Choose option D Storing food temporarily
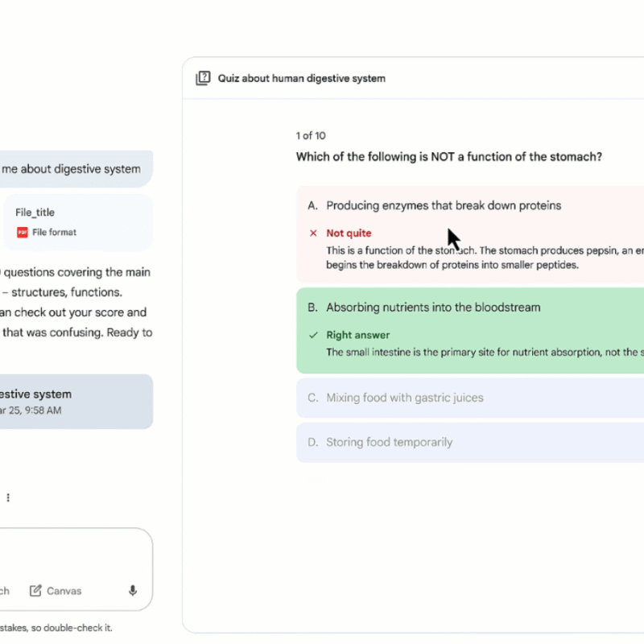The height and width of the screenshot is (644, 644). click(x=470, y=442)
